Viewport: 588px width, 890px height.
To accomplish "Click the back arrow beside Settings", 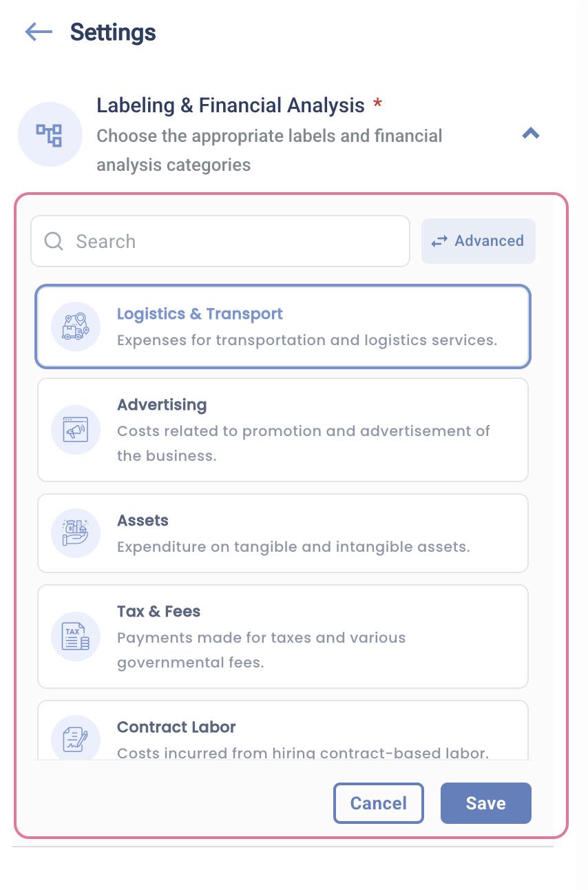I will click(39, 32).
